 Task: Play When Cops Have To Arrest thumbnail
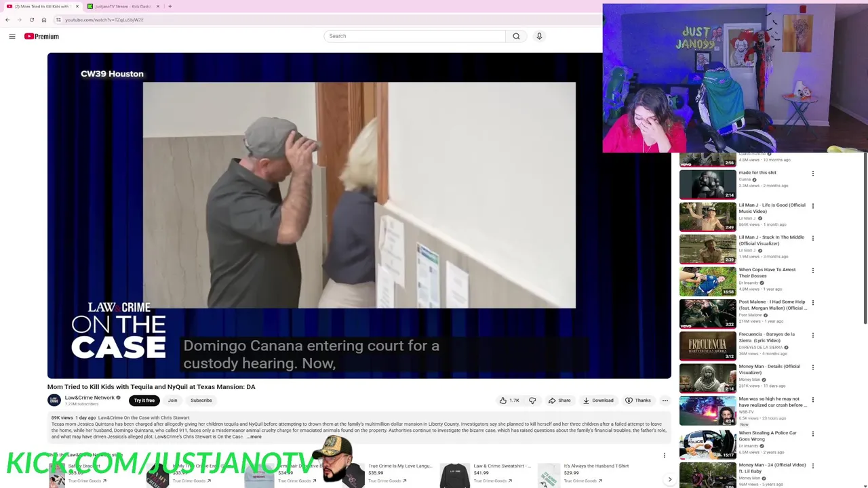pos(708,281)
